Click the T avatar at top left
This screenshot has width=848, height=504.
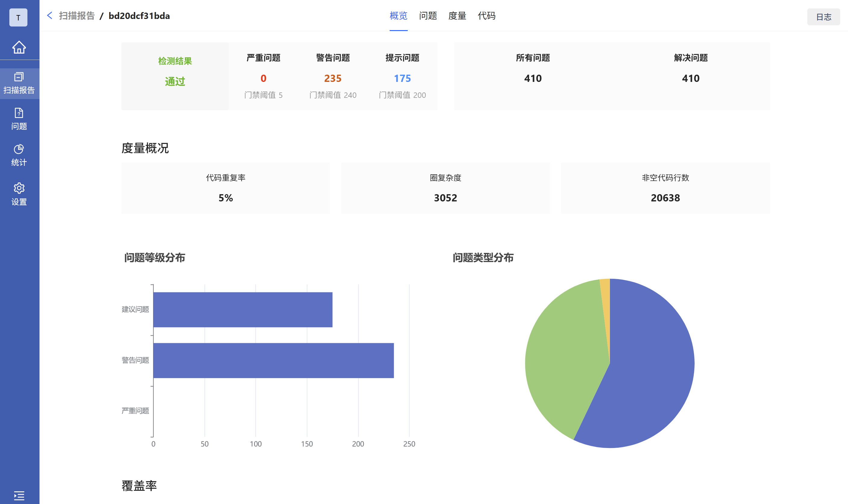click(x=18, y=18)
